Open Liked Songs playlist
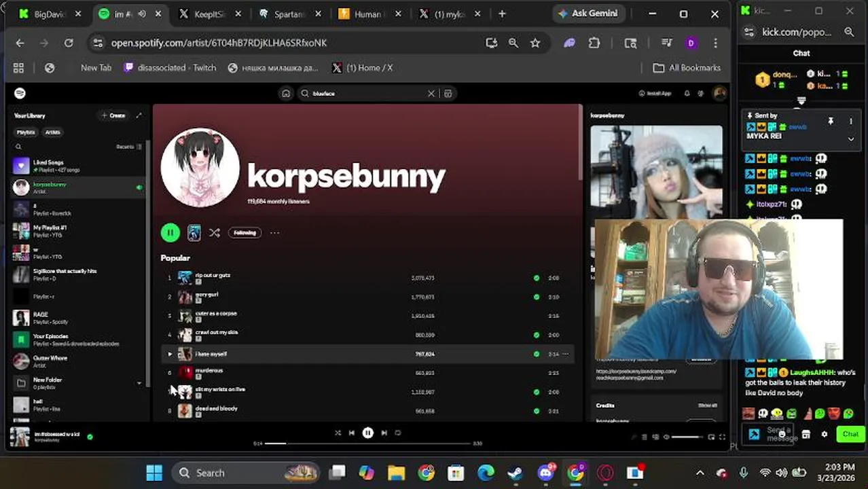 point(78,166)
